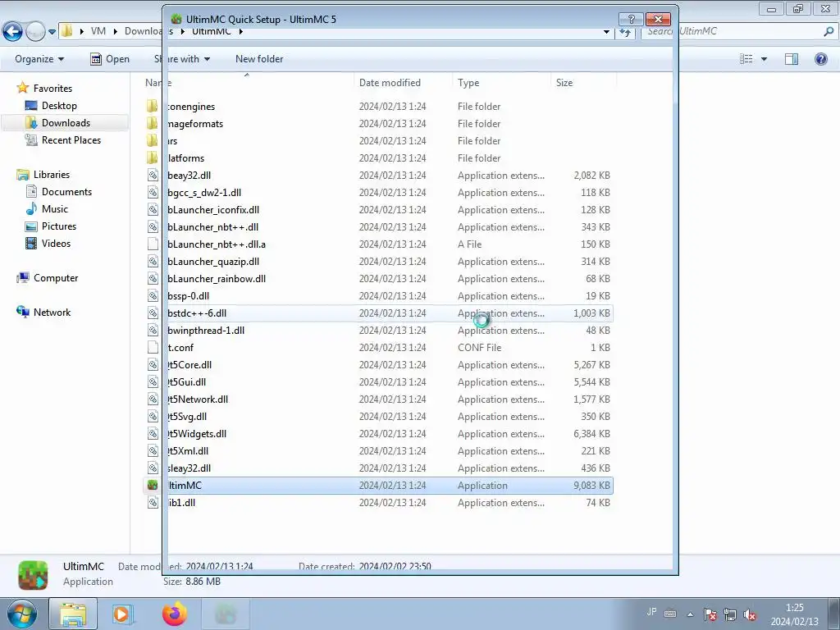Click the DLL icon of Launcher_rainbow.dll

153,279
